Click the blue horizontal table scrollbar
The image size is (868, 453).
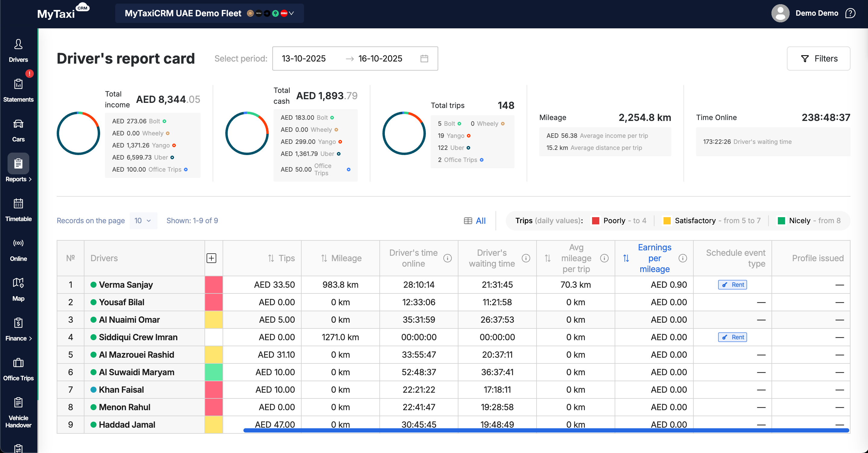coord(546,430)
